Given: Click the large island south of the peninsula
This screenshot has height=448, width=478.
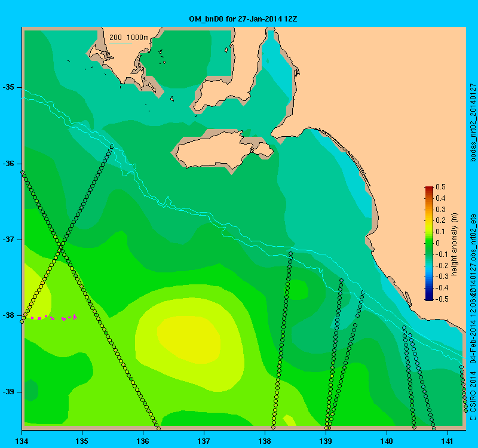Looking at the screenshot, I should point(224,151).
